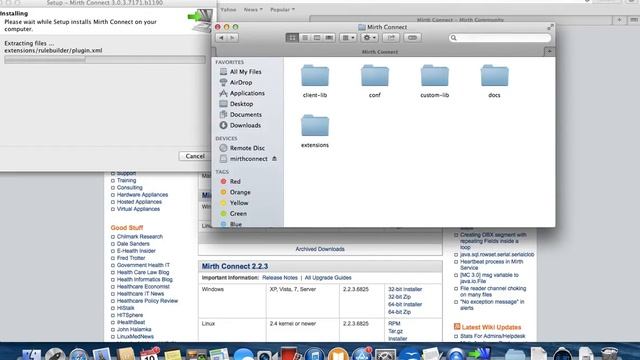
Task: Click the Finder search field
Action: [500, 38]
